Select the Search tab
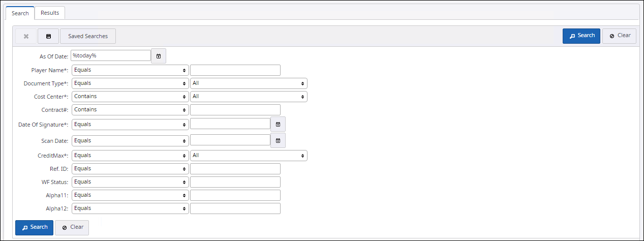The width and height of the screenshot is (644, 241). click(x=20, y=13)
